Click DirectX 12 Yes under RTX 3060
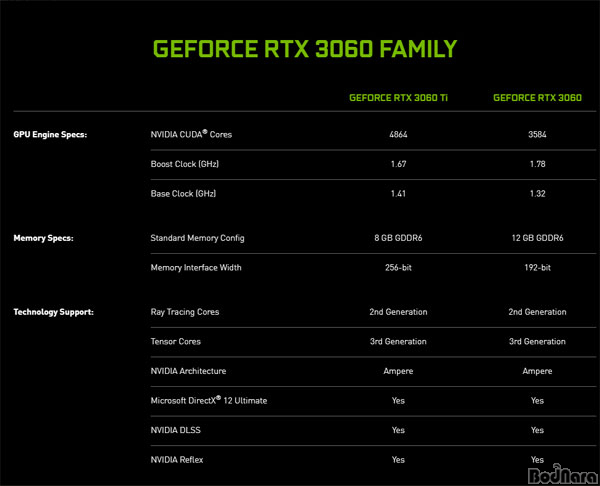600x486 pixels. [x=538, y=401]
